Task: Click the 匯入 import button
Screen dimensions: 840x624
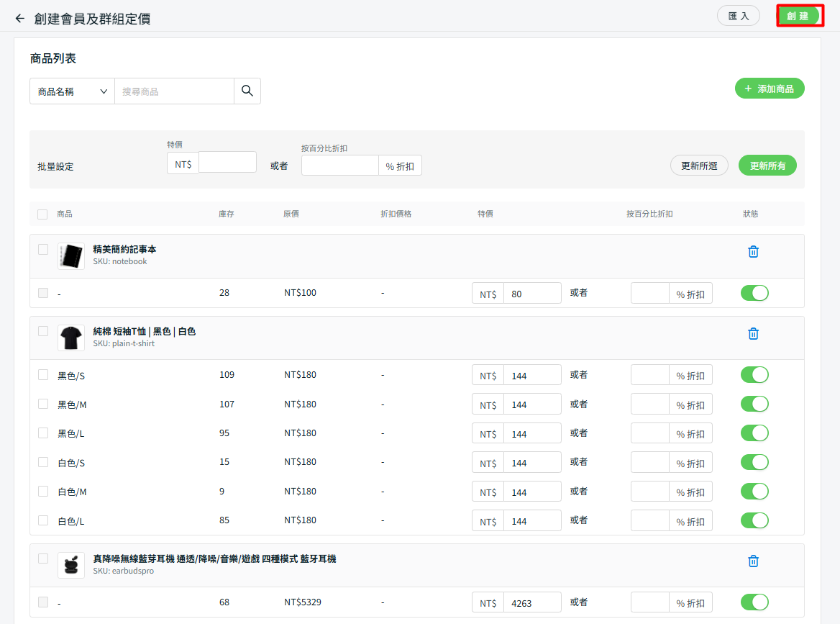Action: click(x=738, y=16)
